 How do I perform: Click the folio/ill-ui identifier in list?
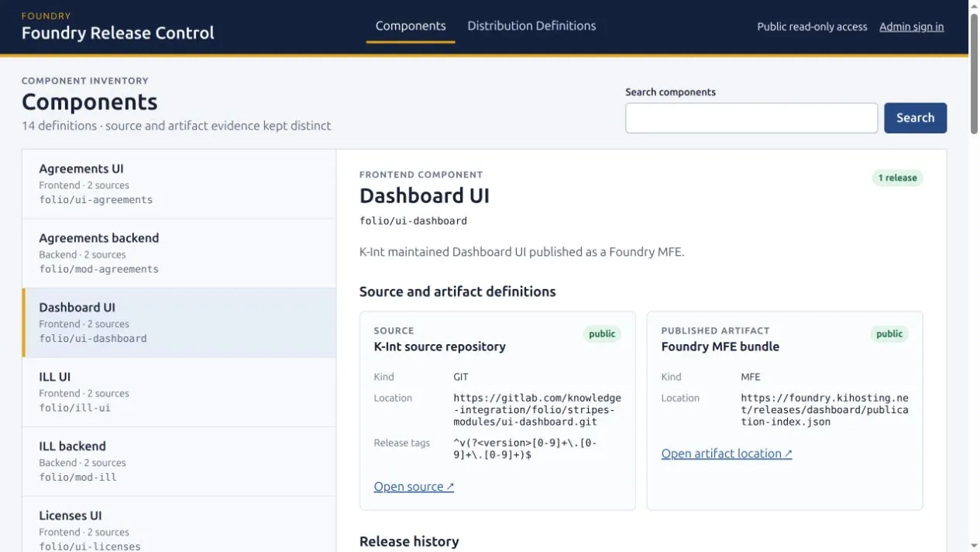(74, 408)
